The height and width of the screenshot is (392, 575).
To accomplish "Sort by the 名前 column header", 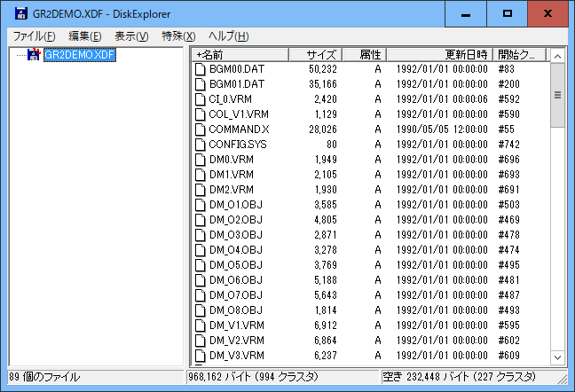I will 240,55.
